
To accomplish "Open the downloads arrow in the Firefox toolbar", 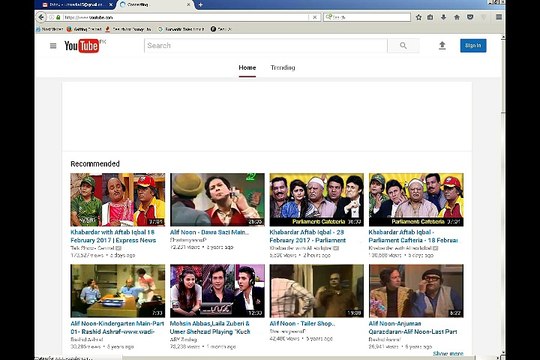I will [444, 17].
